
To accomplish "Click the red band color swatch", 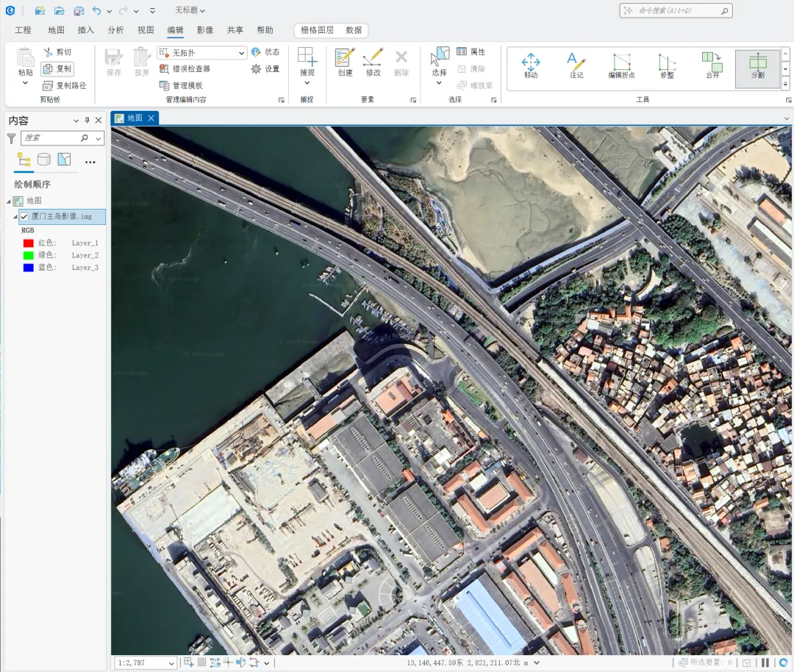I will [x=28, y=243].
